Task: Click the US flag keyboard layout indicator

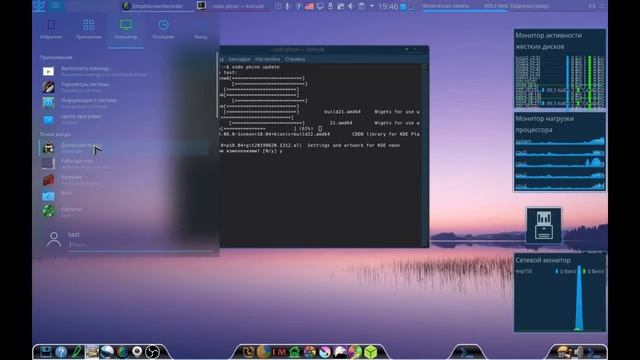Action: coord(309,6)
